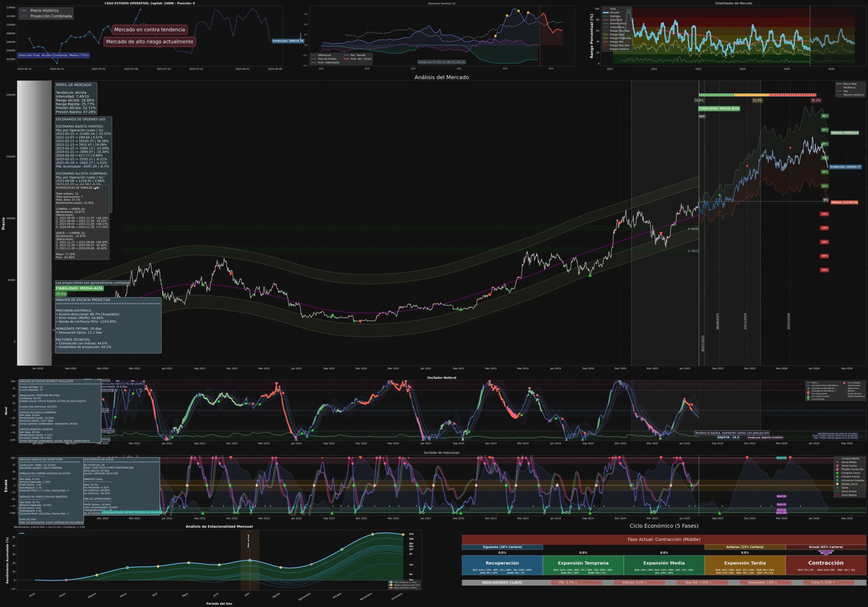Click the HOY marker label
The width and height of the screenshot is (868, 607).
coord(702,116)
